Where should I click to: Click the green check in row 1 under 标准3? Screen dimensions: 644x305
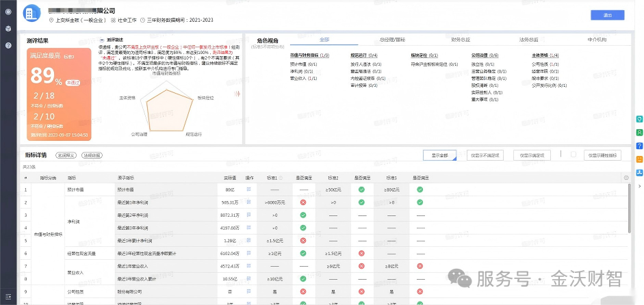[x=420, y=189]
